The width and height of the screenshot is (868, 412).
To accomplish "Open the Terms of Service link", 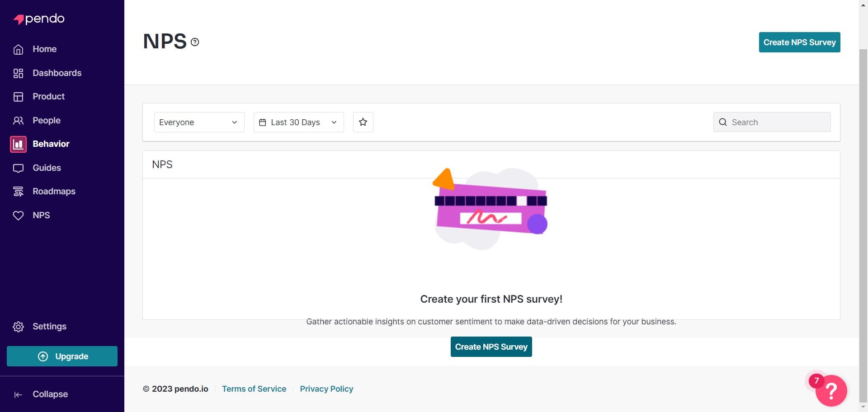I will [254, 389].
